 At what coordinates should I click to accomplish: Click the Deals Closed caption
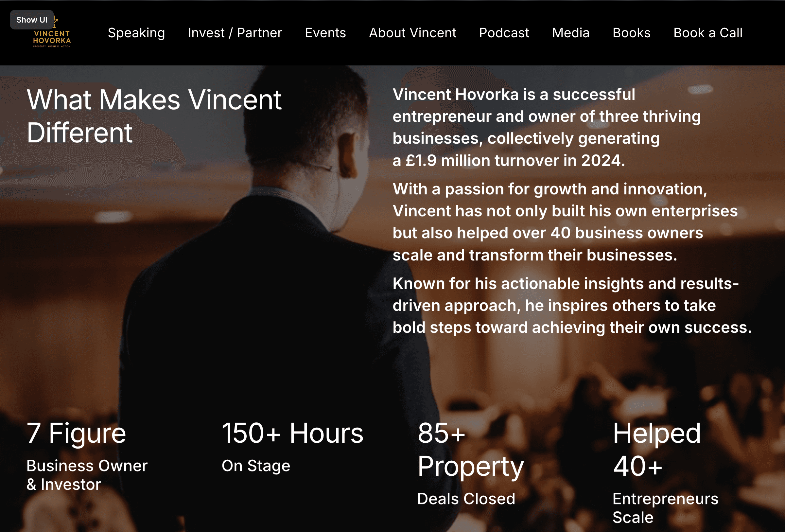click(466, 499)
